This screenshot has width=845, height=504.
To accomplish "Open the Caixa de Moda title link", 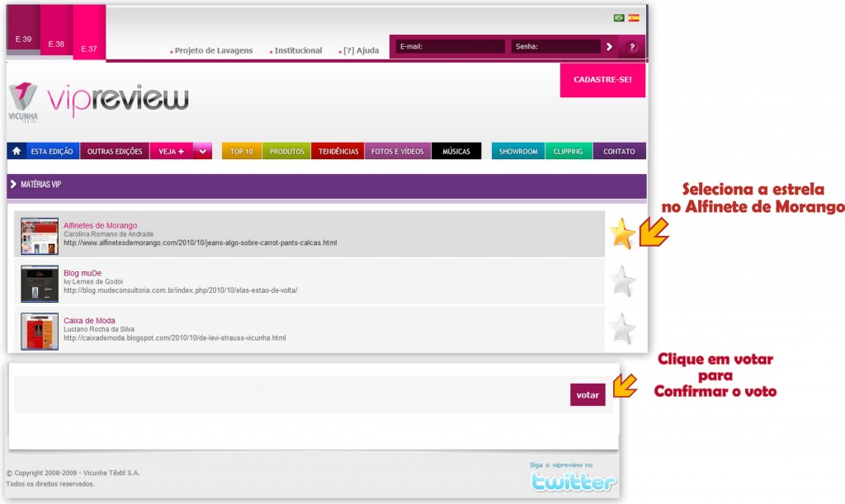I will click(89, 320).
